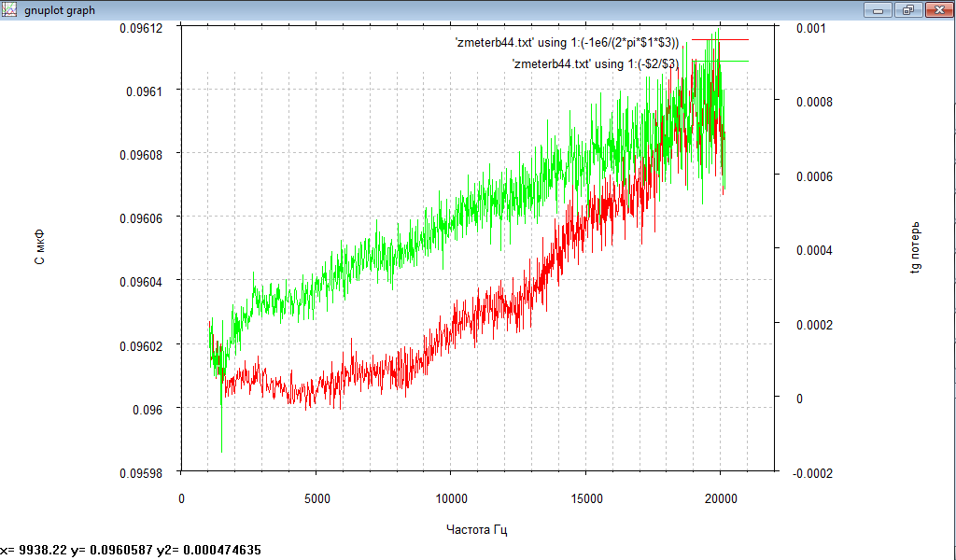Click the red legend entry for capacitance formula
The height and width of the screenshot is (560, 956).
coord(567,43)
